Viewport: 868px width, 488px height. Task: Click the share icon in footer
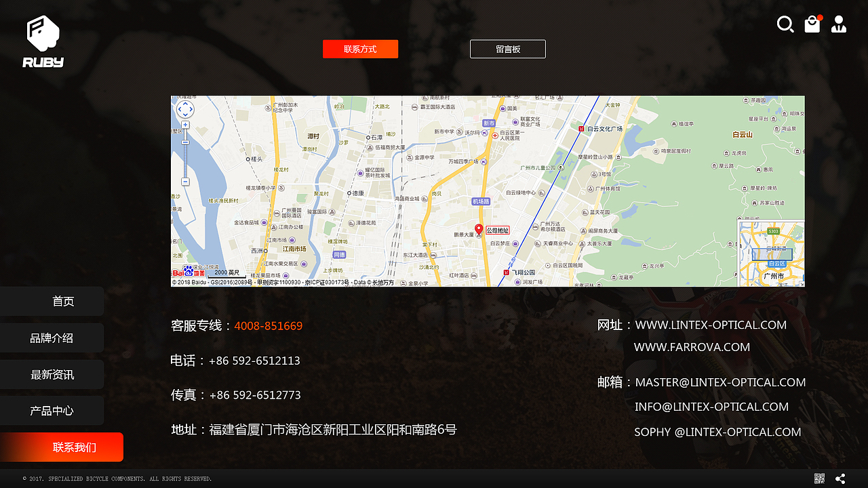pyautogui.click(x=840, y=479)
